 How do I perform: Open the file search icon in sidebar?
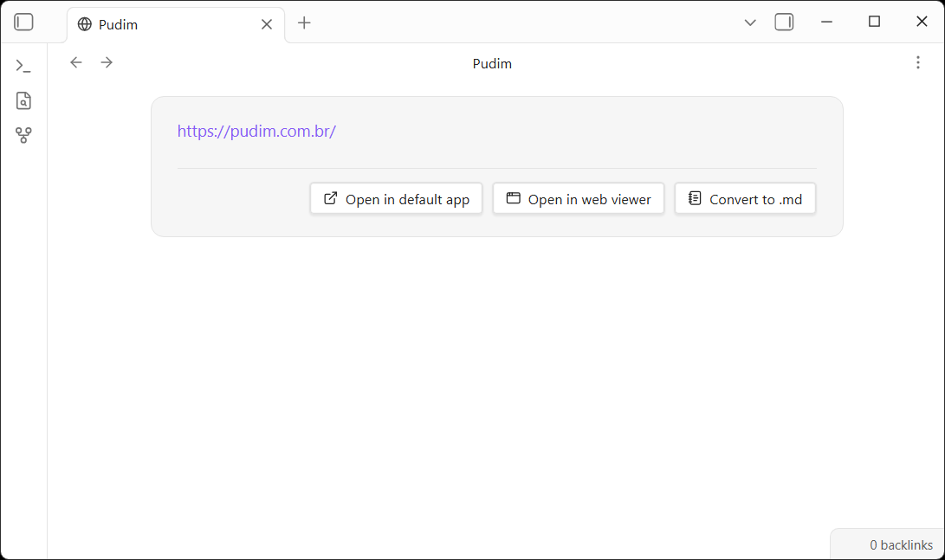tap(23, 100)
